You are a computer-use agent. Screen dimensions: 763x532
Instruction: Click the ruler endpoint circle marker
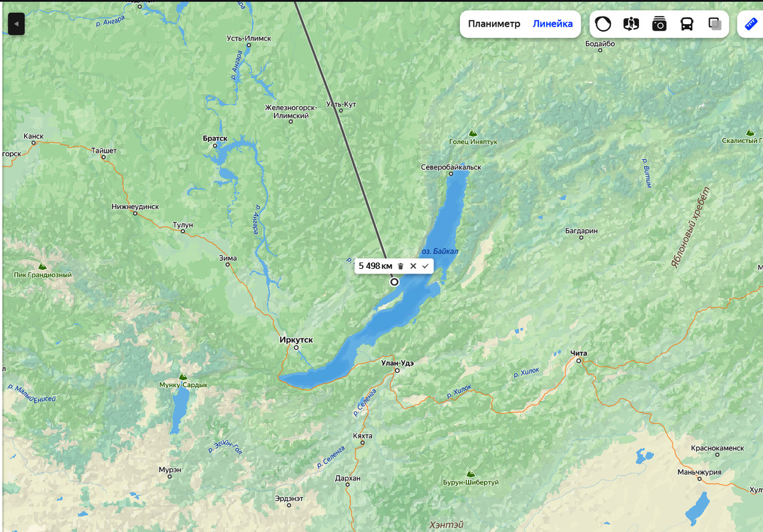[x=394, y=282]
